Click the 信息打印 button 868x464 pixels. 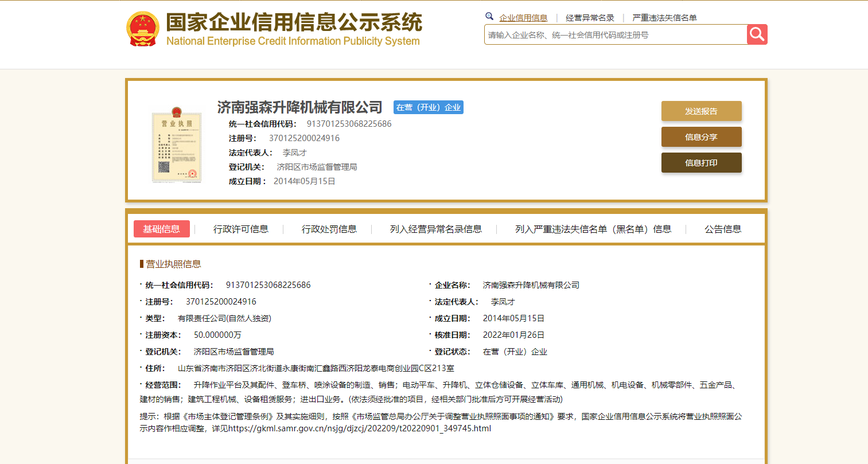(x=701, y=163)
